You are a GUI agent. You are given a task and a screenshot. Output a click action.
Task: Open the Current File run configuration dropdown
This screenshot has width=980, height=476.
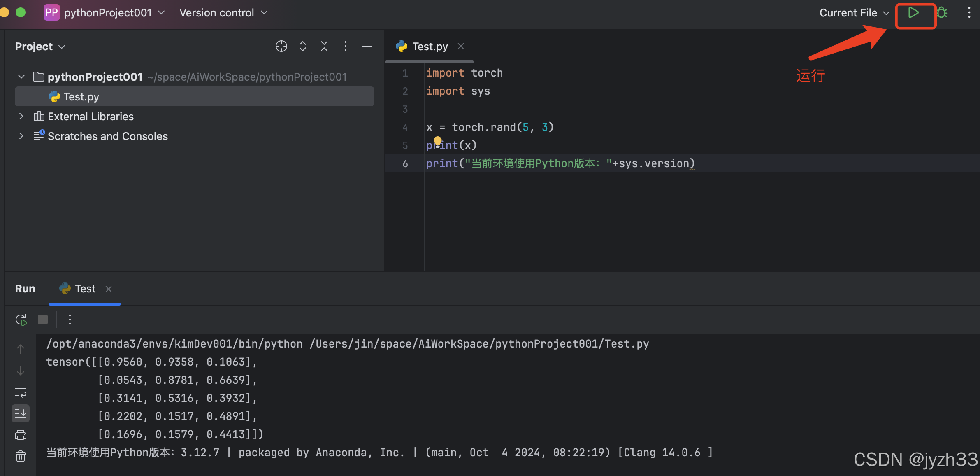(x=854, y=13)
